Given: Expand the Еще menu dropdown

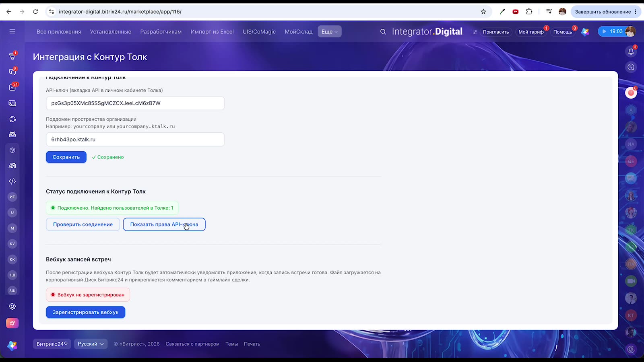Looking at the screenshot, I should (330, 32).
